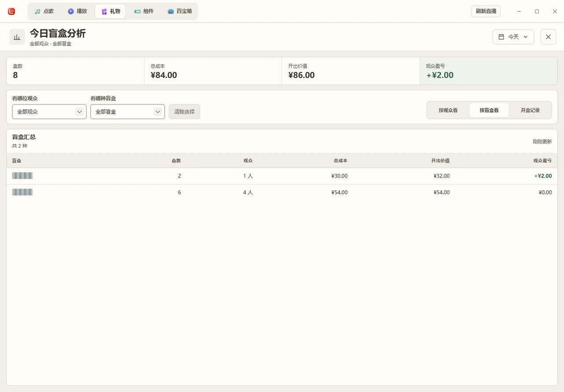Expand the 全部盲盒 blind box dropdown
This screenshot has height=392, width=564.
128,112
